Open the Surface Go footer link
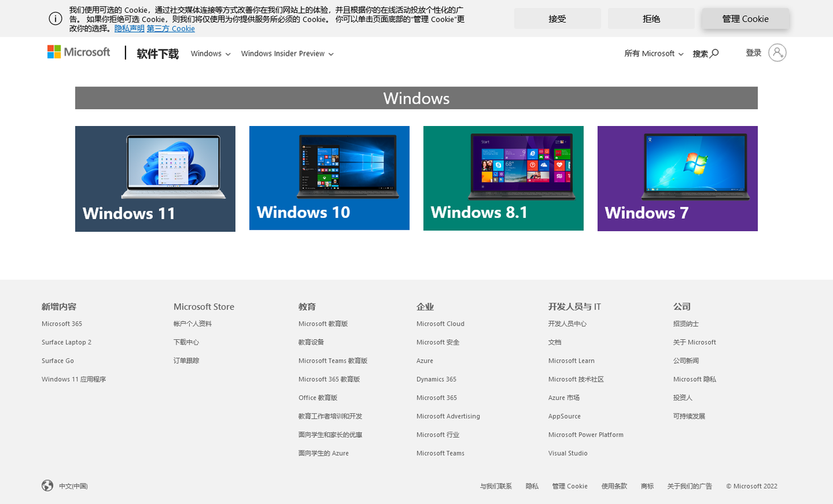The image size is (833, 504). 58,361
